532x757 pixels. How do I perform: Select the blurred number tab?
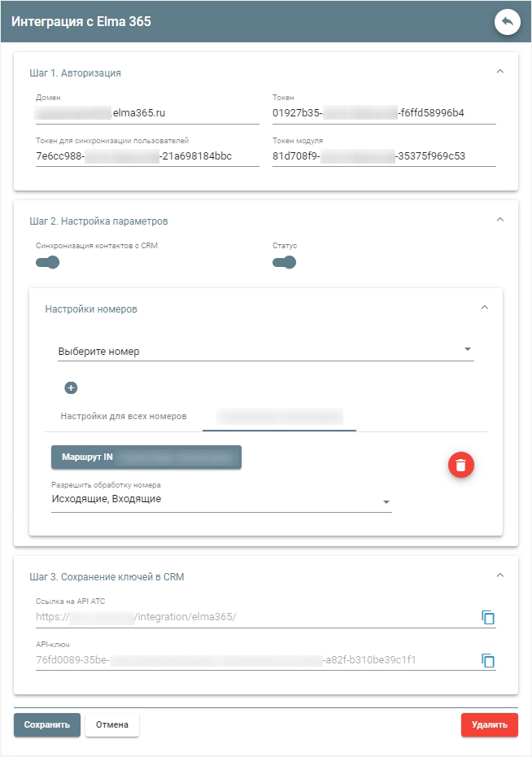pos(279,416)
